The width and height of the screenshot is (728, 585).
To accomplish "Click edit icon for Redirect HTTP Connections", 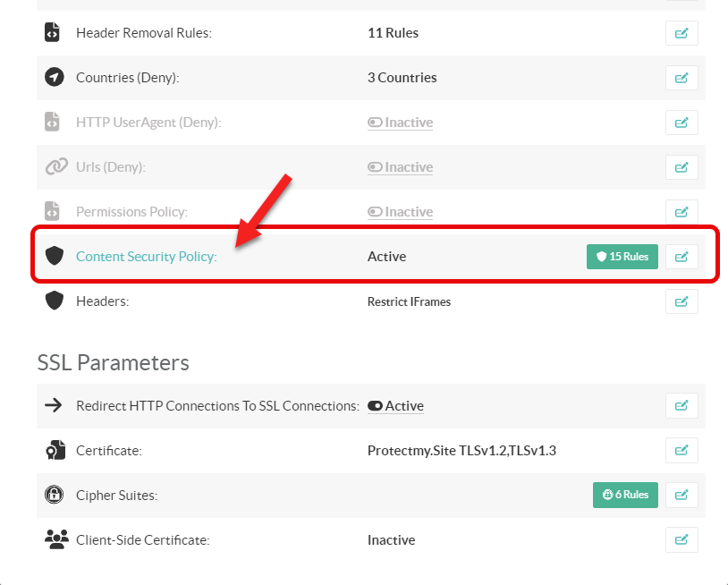I will coord(681,405).
